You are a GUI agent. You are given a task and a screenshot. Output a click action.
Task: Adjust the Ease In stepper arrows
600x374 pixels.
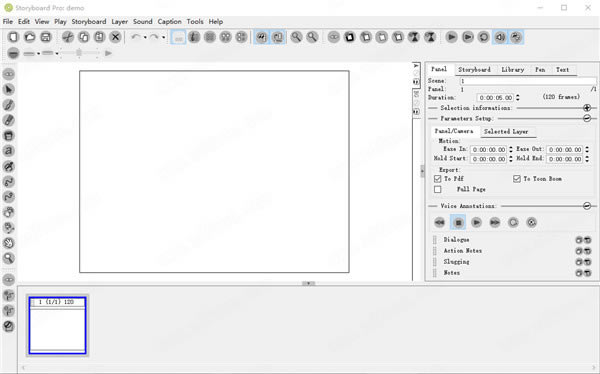pos(510,150)
